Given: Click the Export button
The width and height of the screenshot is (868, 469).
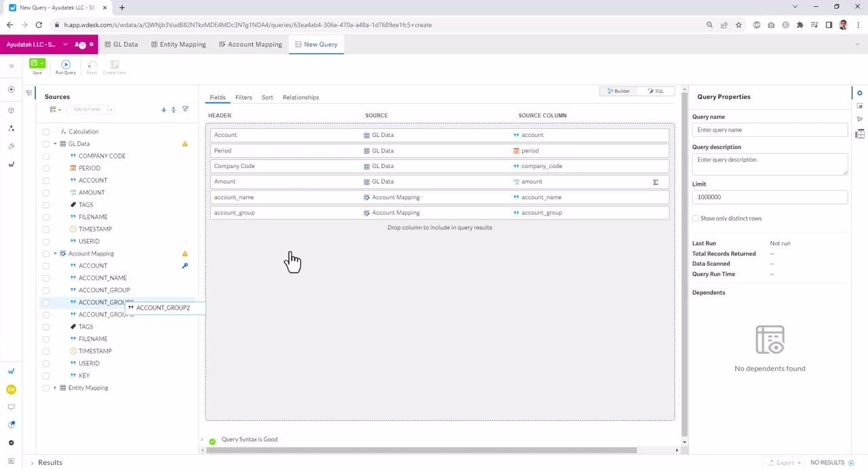Looking at the screenshot, I should coord(785,463).
